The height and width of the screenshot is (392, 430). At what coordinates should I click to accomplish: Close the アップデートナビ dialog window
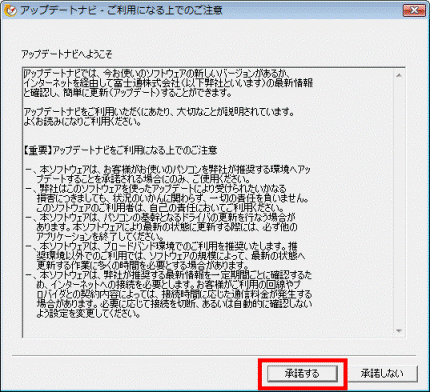point(414,10)
